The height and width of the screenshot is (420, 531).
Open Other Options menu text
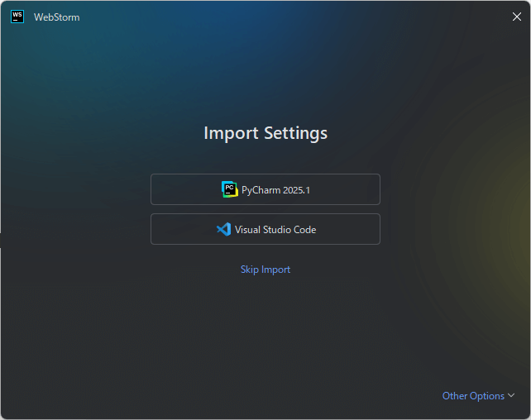coord(473,396)
